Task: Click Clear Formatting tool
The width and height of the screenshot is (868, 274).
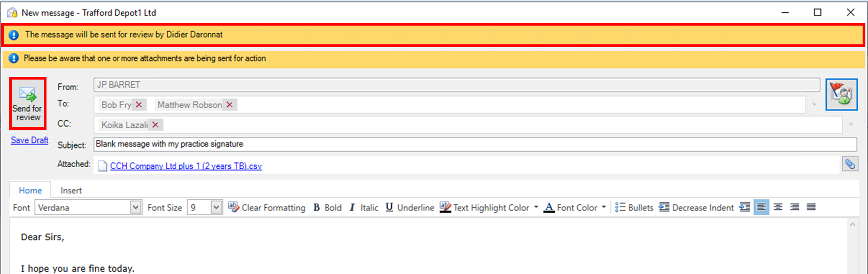Action: click(x=267, y=207)
